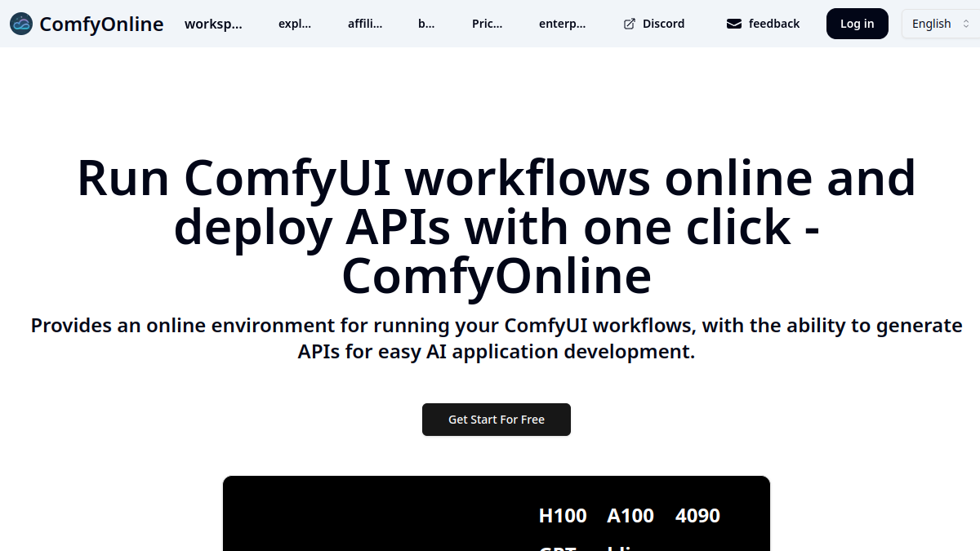Open the truncated 'enterp...' nav item
This screenshot has width=980, height=551.
pyautogui.click(x=563, y=24)
